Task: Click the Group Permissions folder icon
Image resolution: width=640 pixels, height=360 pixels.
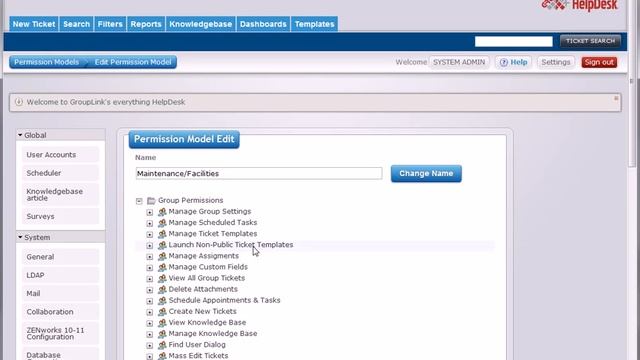Action: pos(151,200)
